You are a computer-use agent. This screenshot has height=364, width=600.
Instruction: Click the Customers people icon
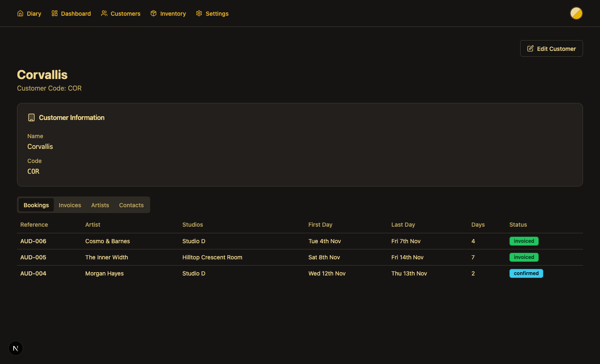(104, 14)
